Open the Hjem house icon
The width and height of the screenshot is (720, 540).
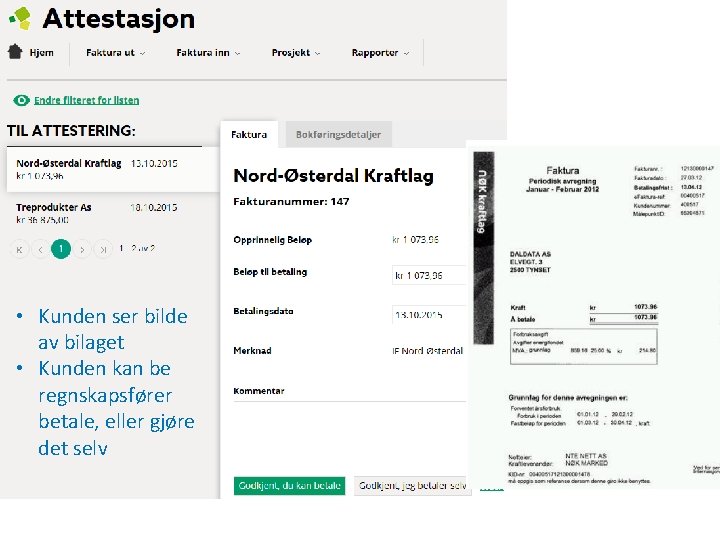tap(15, 51)
